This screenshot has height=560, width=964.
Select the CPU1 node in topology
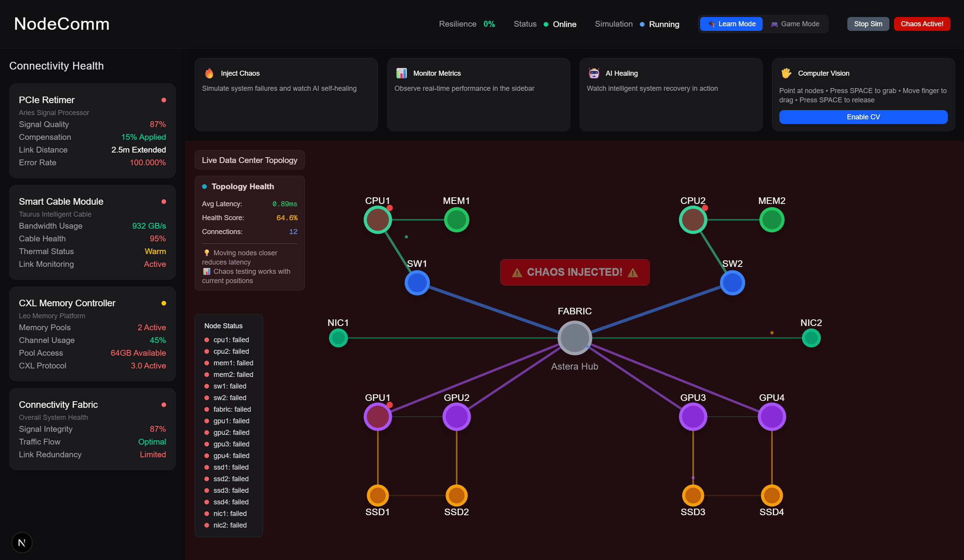point(377,220)
